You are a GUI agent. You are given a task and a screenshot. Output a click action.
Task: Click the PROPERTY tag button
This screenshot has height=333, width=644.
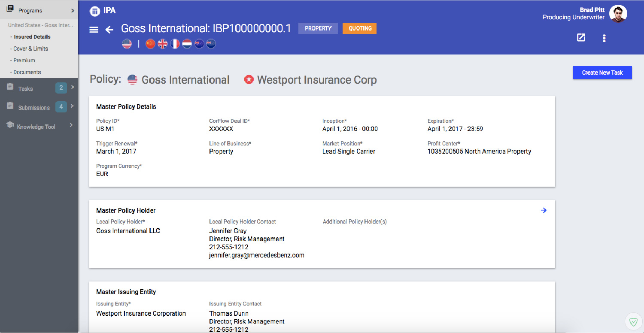[318, 28]
